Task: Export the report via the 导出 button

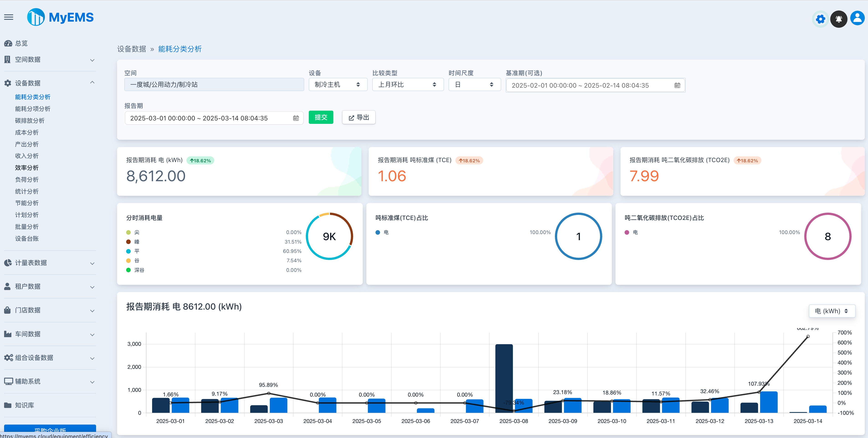Action: point(359,117)
